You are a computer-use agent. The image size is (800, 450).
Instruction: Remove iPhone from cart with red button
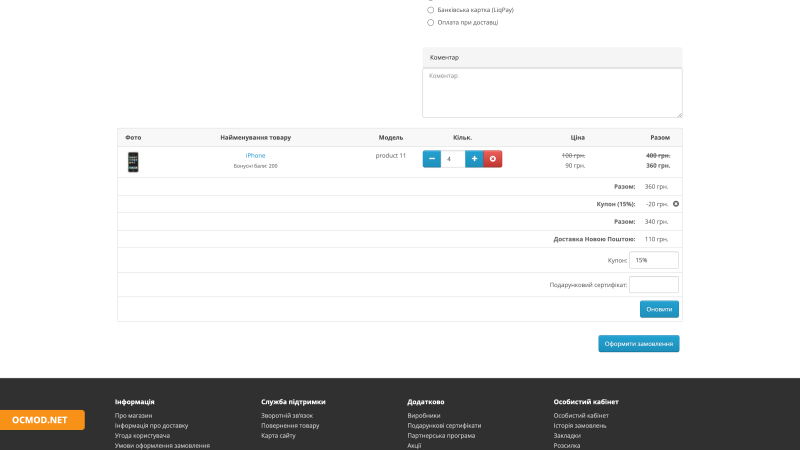(492, 159)
